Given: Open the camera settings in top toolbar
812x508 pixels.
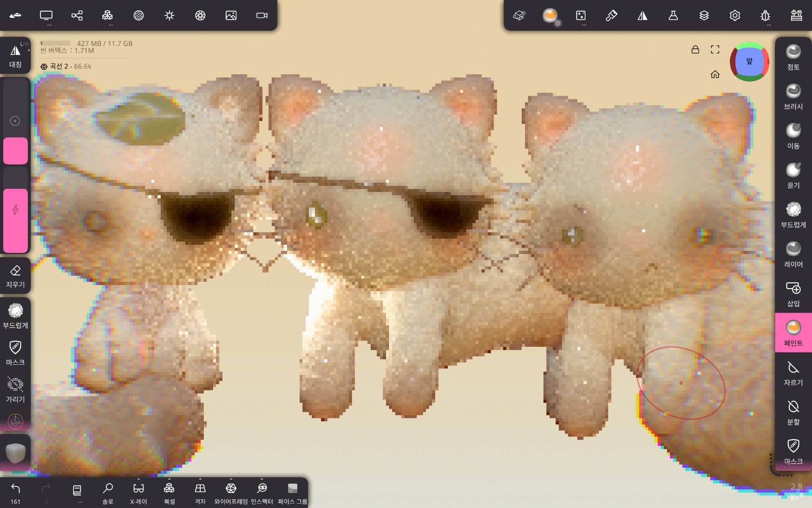Looking at the screenshot, I should [262, 15].
